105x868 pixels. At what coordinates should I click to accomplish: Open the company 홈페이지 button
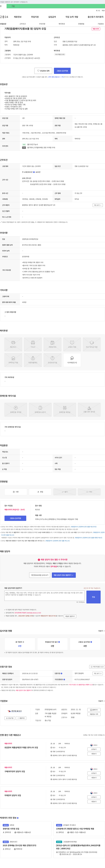[94, 710]
